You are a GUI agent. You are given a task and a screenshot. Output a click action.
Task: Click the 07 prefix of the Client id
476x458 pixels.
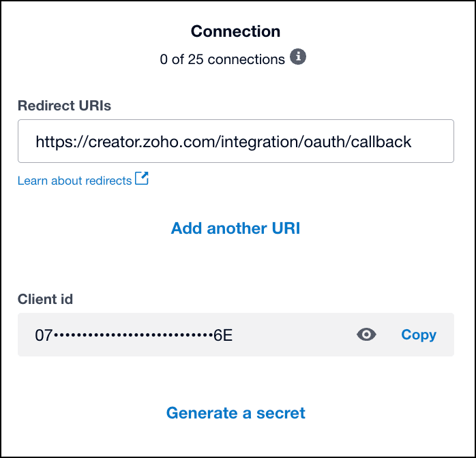click(44, 335)
